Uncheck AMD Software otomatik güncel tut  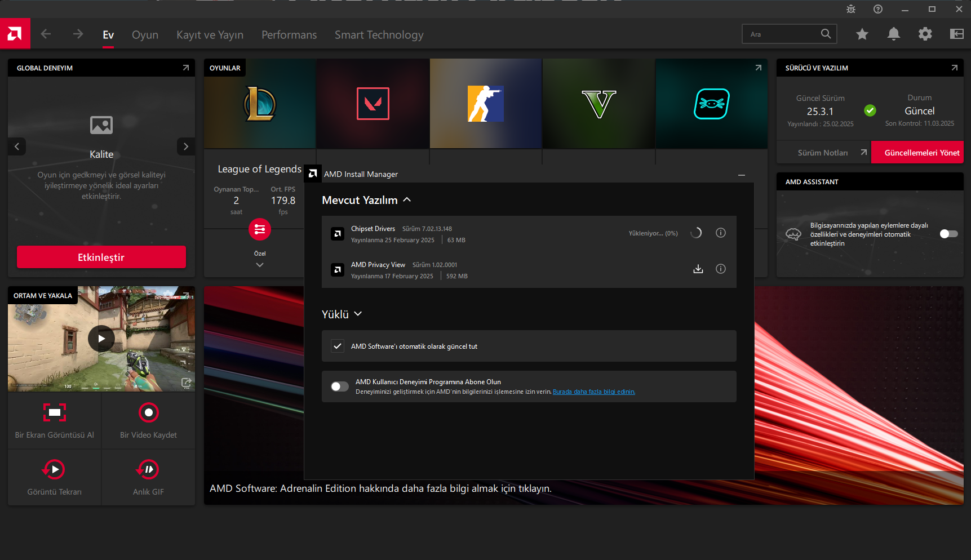[x=338, y=346]
